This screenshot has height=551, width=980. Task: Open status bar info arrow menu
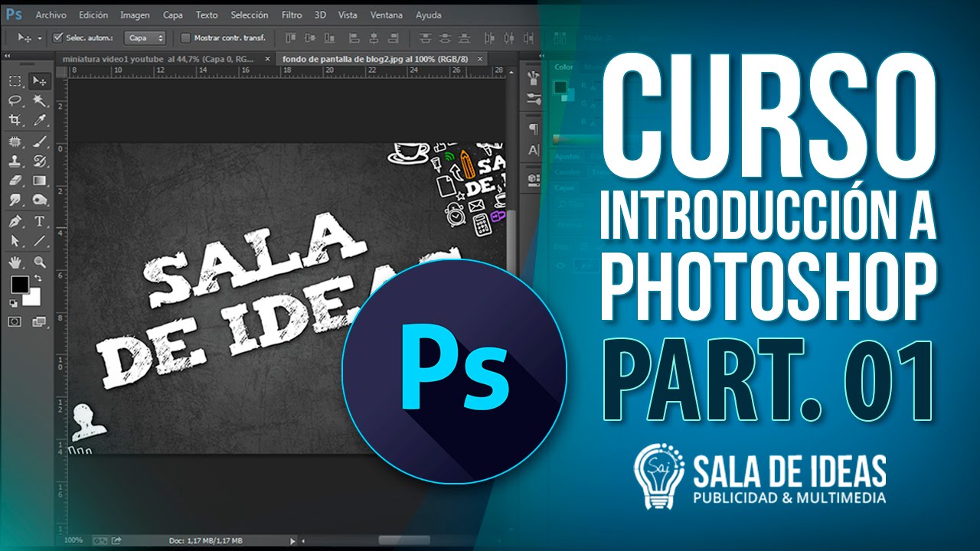click(x=292, y=540)
